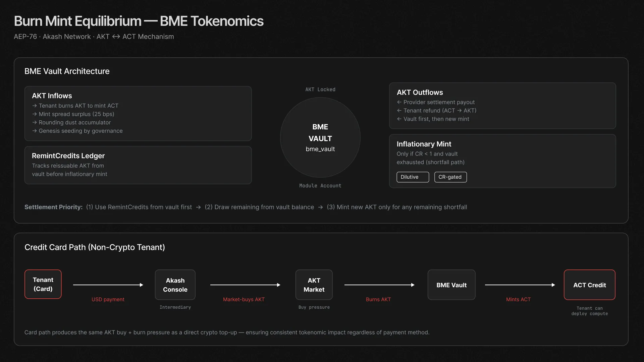Click the Akash Console node
Screen dimensions: 644x362
[x=175, y=284]
